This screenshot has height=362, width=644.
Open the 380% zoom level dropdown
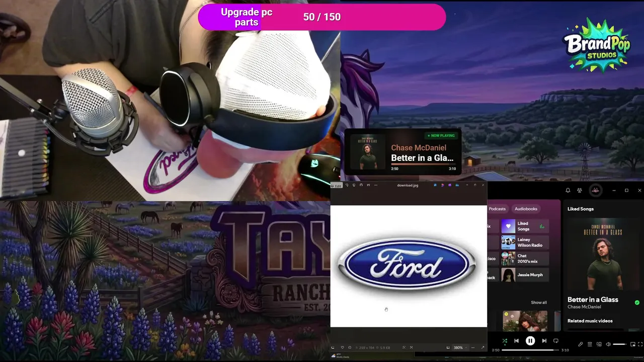point(460,347)
